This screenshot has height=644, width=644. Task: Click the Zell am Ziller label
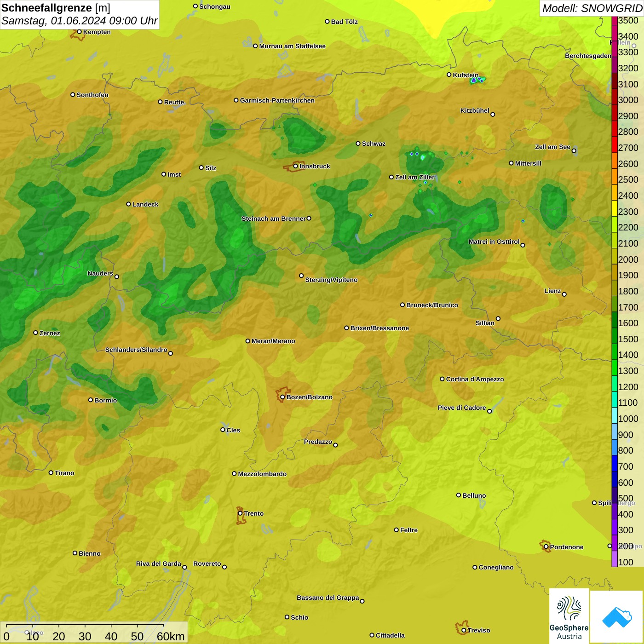[x=415, y=177]
